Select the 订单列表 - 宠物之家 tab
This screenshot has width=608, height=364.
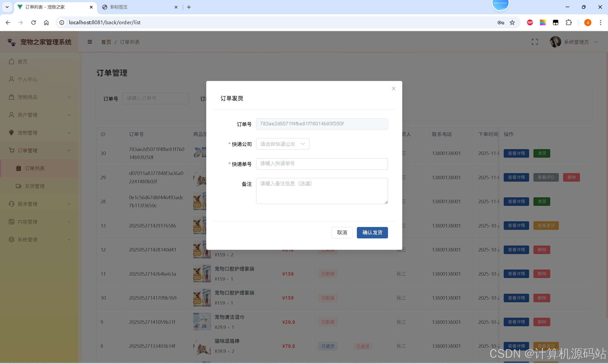pos(55,7)
